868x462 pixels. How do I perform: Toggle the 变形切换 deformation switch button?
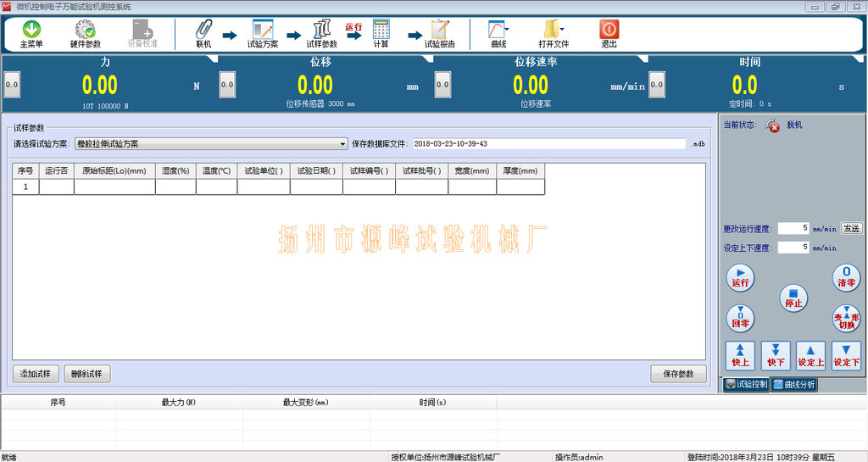(846, 319)
